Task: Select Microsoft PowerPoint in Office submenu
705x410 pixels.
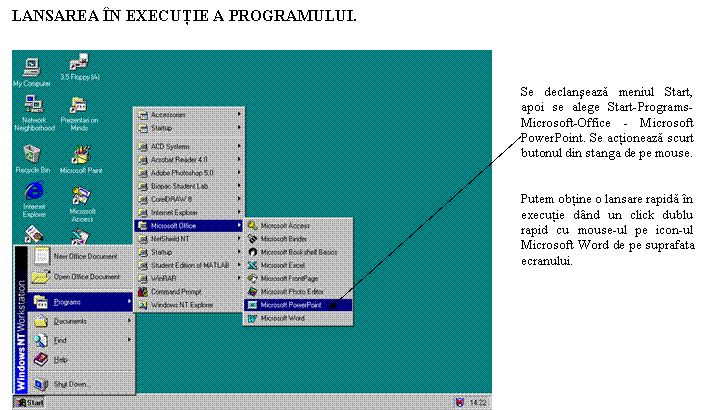Action: tap(290, 304)
